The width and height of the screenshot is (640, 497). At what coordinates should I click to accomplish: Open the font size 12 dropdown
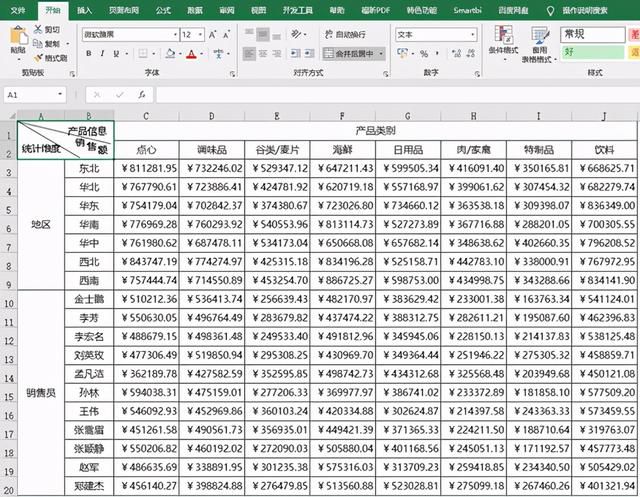(200, 35)
